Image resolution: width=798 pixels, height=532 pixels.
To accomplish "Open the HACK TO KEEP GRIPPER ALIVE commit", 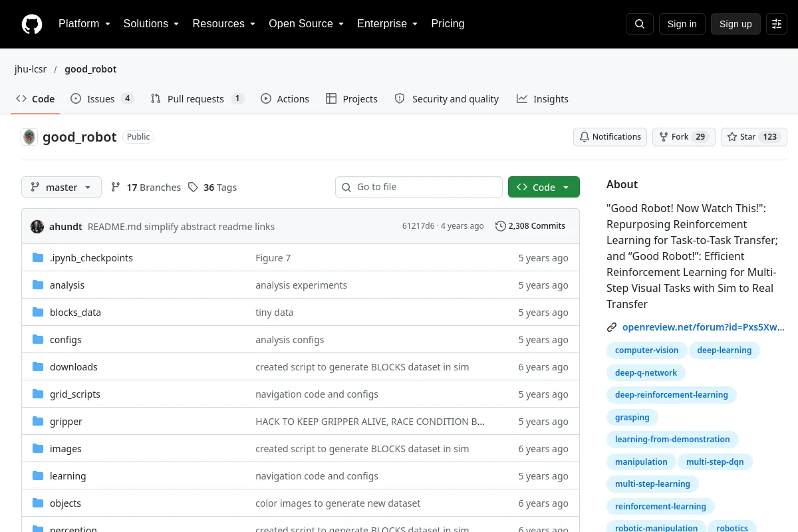I will (x=370, y=422).
